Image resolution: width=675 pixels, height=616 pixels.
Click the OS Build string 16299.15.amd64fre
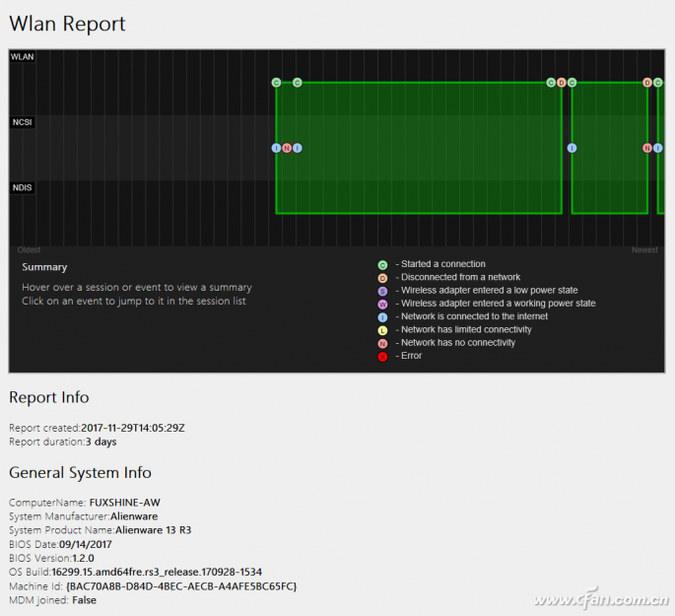click(x=157, y=572)
